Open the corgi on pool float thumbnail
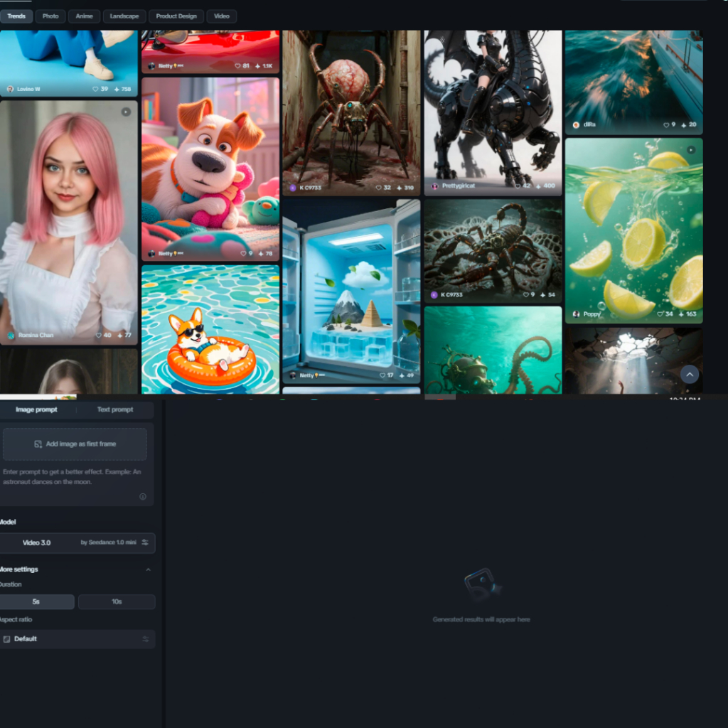Image resolution: width=728 pixels, height=728 pixels. (210, 330)
